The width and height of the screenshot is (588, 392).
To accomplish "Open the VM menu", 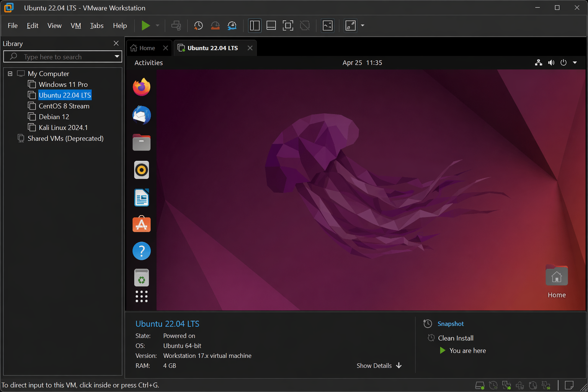I will point(75,26).
